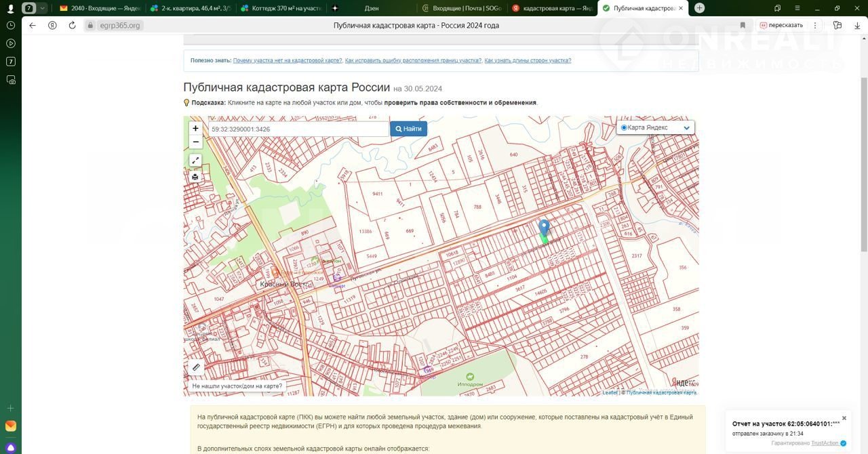Screen dimensions: 868x454
Task: Zoom in on the cadastral map
Action: point(195,128)
